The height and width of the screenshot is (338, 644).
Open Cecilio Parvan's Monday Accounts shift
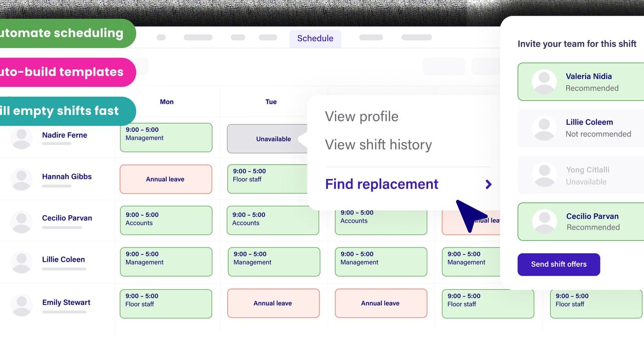coord(166,220)
